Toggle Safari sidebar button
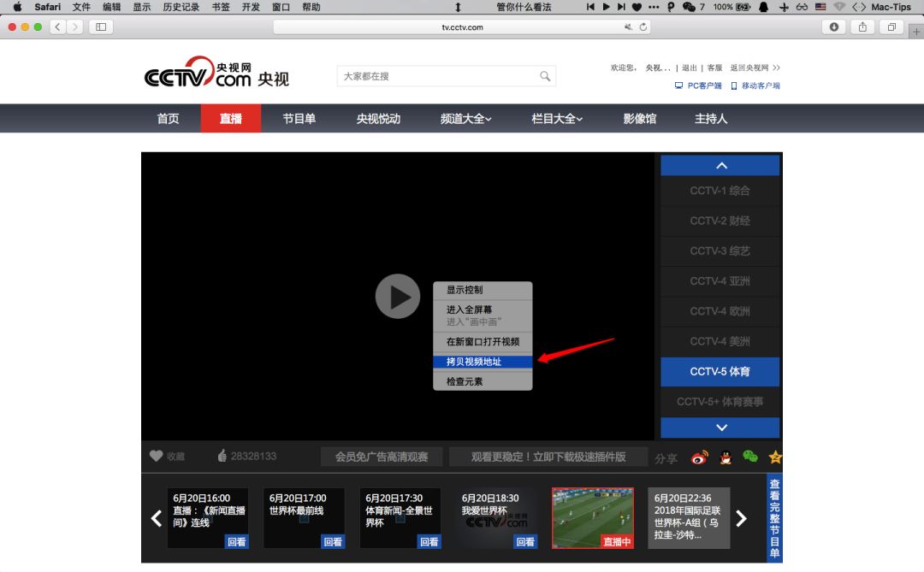The image size is (924, 572). click(101, 27)
